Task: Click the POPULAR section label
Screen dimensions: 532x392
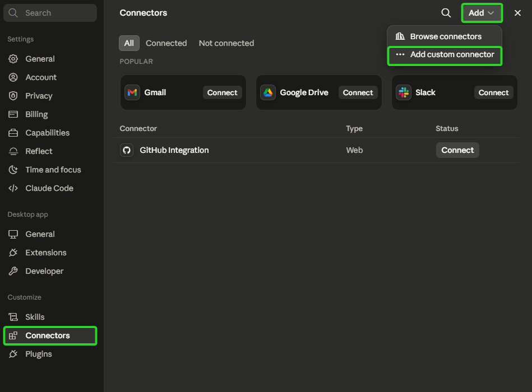Action: click(x=136, y=62)
